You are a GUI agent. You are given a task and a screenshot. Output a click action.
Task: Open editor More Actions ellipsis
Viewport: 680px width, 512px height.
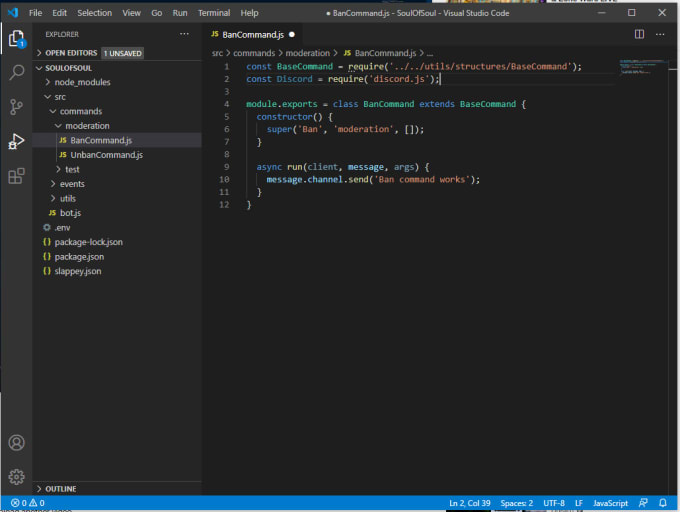pyautogui.click(x=660, y=34)
